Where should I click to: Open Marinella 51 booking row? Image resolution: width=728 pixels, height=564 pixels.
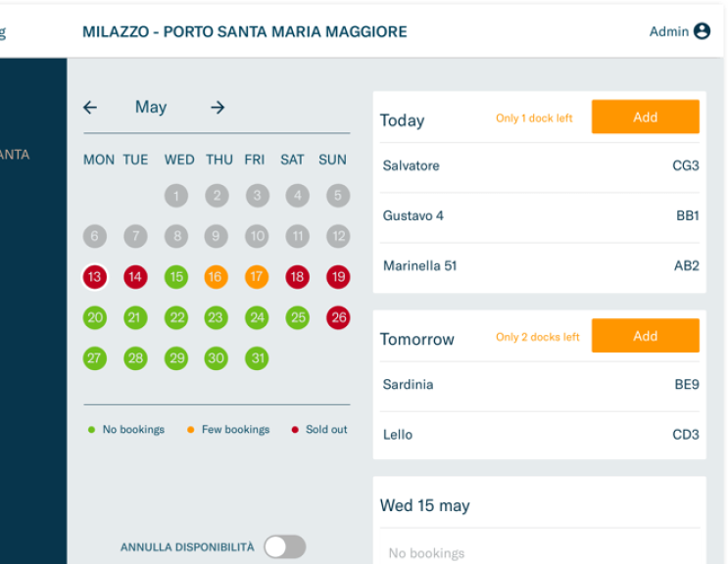click(540, 266)
